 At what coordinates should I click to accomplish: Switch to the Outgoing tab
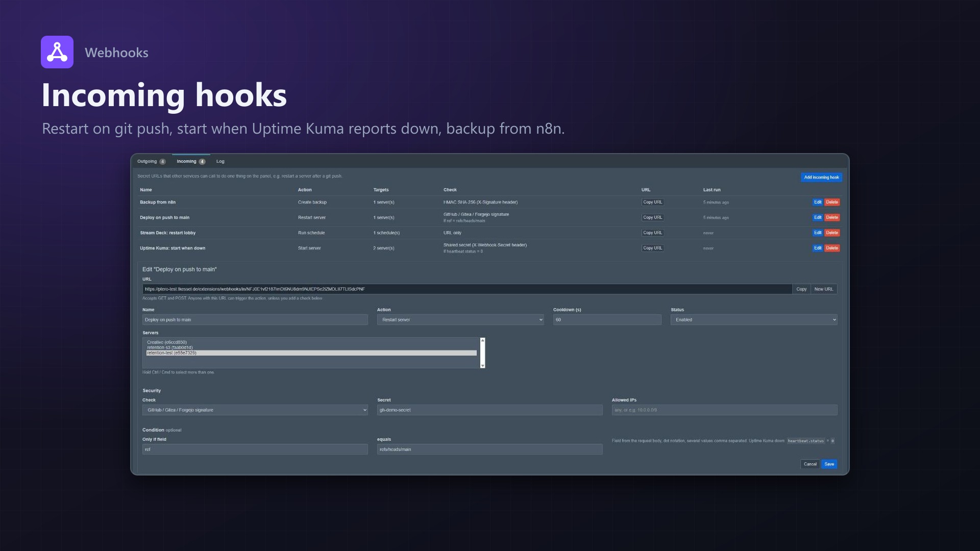click(x=151, y=161)
